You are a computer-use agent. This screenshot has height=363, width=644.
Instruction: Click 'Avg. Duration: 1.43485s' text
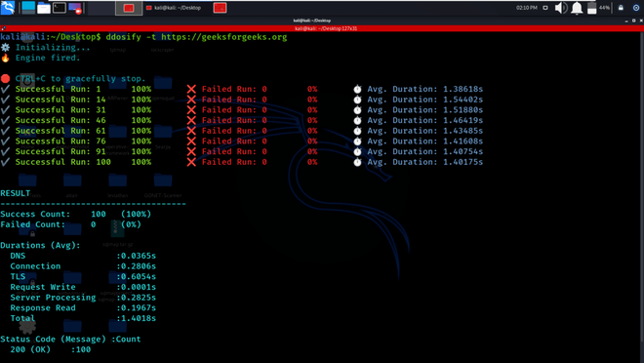(x=424, y=131)
